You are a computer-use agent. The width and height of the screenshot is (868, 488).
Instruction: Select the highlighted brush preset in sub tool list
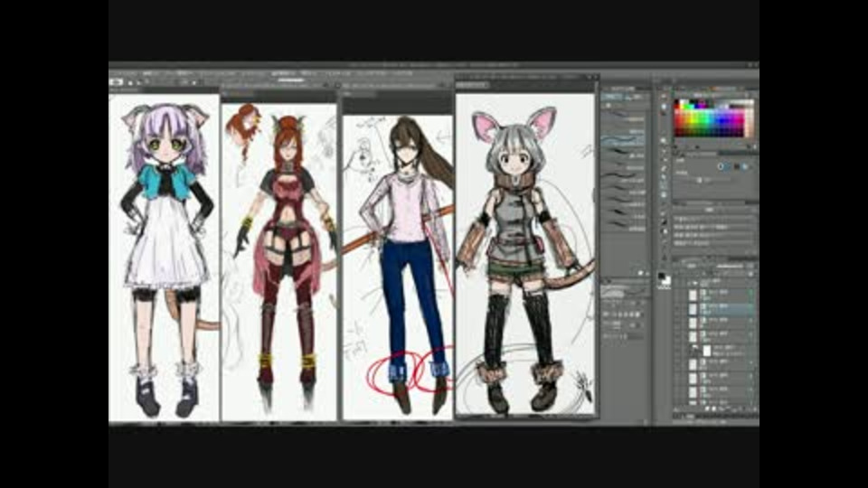click(623, 139)
